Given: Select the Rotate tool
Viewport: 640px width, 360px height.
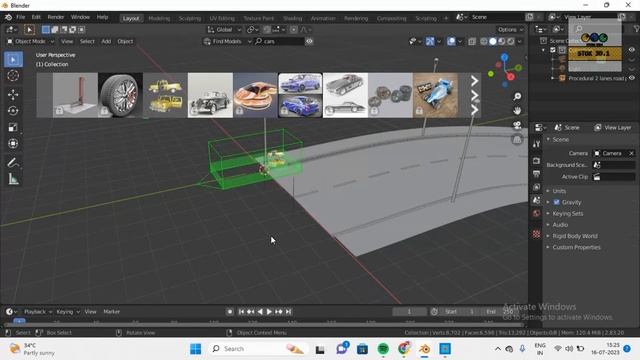Looking at the screenshot, I should (13, 111).
